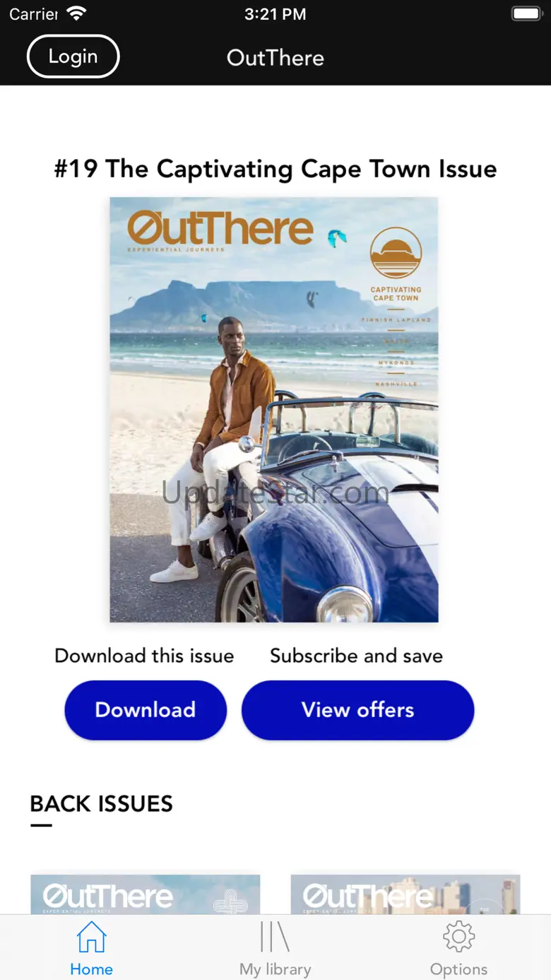The height and width of the screenshot is (980, 551).
Task: Tap the BACK ISSUES section heading
Action: (x=102, y=803)
